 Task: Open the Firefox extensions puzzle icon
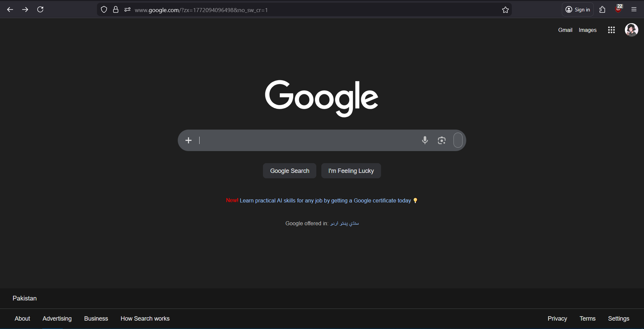(602, 9)
